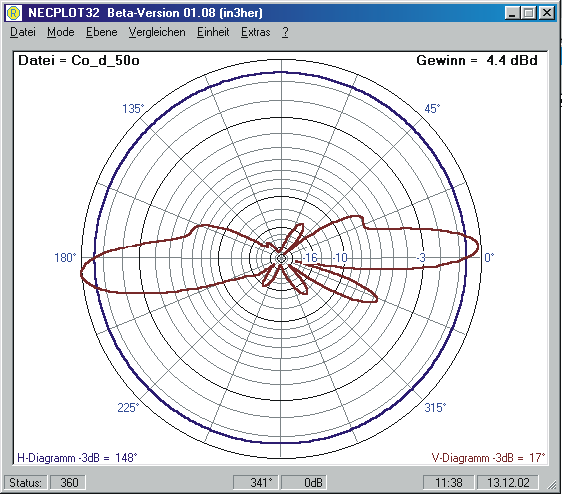Click the 225° angle label
Viewport: 562px width, 494px height.
[128, 408]
